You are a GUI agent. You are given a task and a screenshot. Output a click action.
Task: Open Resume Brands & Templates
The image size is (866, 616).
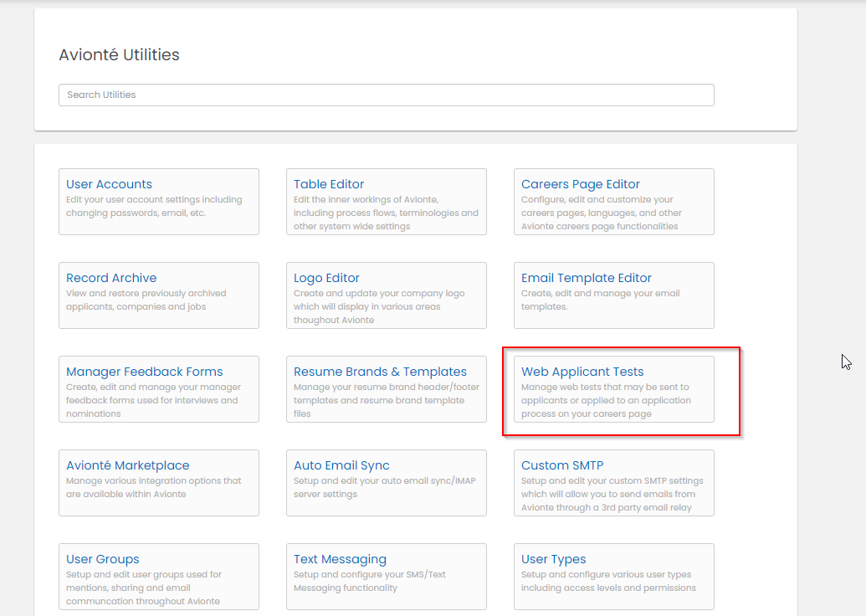(380, 372)
